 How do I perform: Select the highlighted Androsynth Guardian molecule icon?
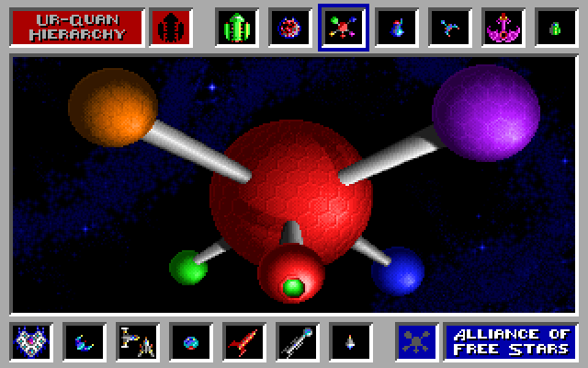[344, 28]
